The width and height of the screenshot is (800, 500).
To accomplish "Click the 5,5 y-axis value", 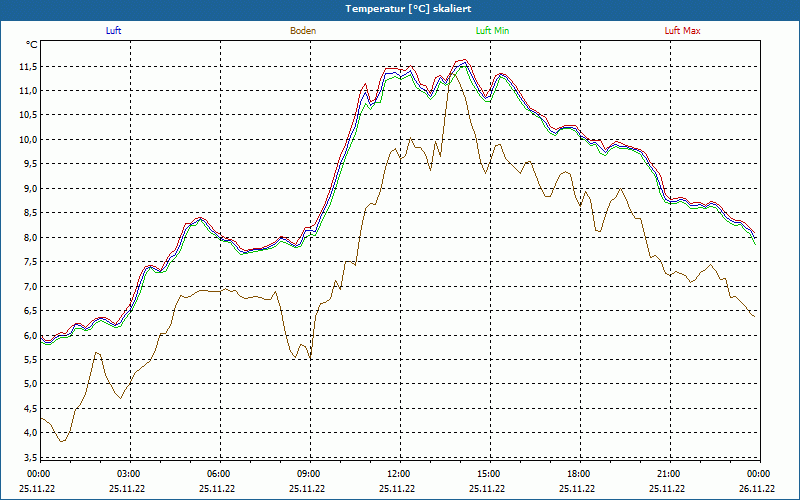I will tap(30, 360).
